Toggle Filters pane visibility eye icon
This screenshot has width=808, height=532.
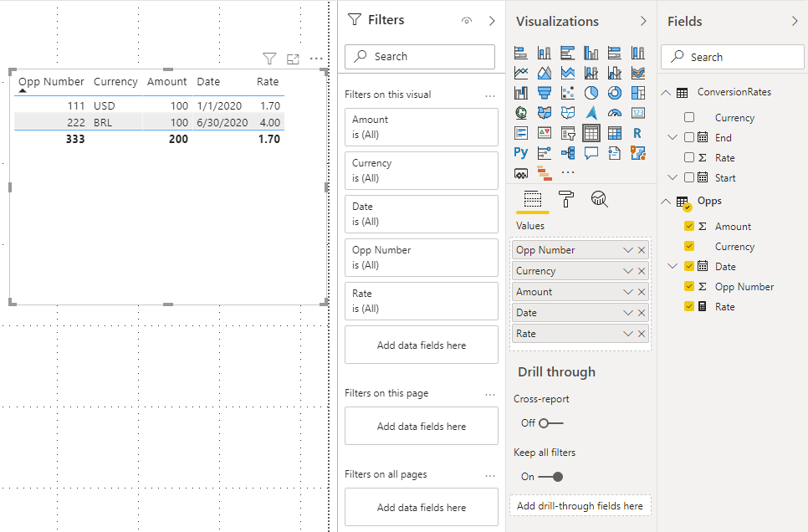[467, 21]
